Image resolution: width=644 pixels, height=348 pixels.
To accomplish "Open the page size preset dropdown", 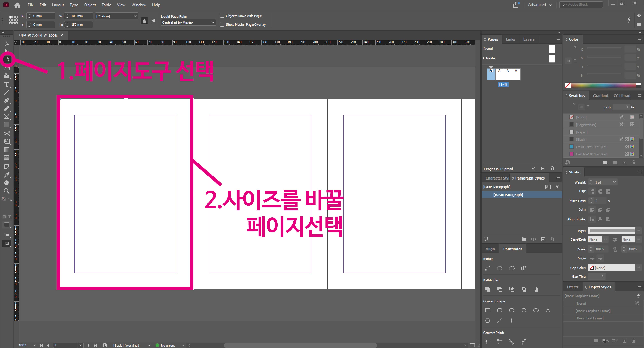I will point(135,16).
